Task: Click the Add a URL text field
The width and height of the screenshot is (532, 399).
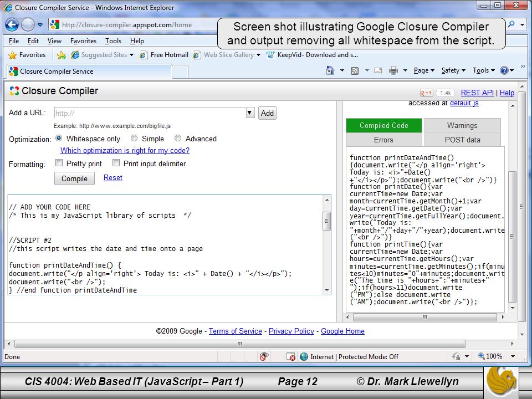Action: coord(150,113)
